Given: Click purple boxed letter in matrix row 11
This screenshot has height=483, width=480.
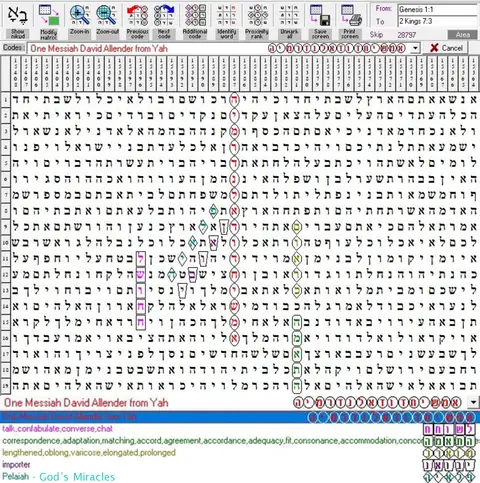Looking at the screenshot, I should (x=141, y=259).
